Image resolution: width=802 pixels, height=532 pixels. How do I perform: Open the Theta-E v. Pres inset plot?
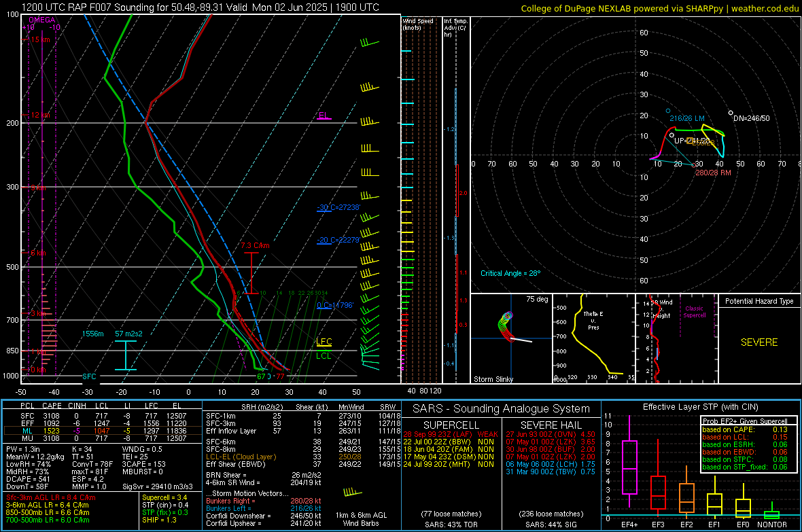coord(593,338)
